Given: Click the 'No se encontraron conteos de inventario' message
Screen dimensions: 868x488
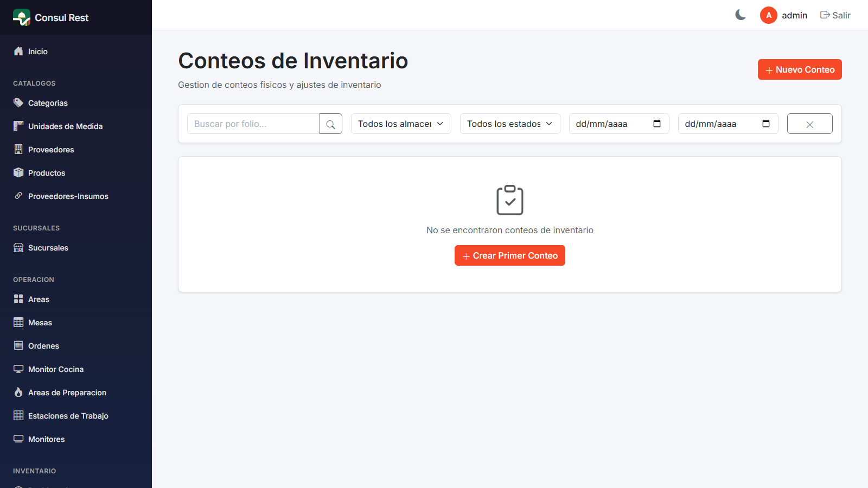Looking at the screenshot, I should coord(510,230).
